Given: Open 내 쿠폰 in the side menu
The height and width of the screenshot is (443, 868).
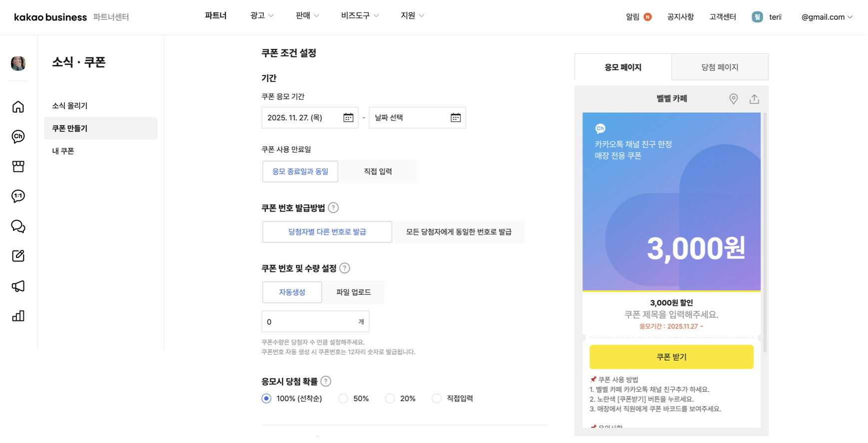Looking at the screenshot, I should pos(63,151).
